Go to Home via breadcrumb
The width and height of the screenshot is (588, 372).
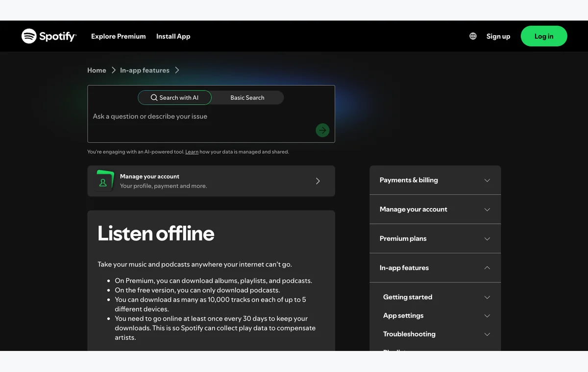[97, 70]
